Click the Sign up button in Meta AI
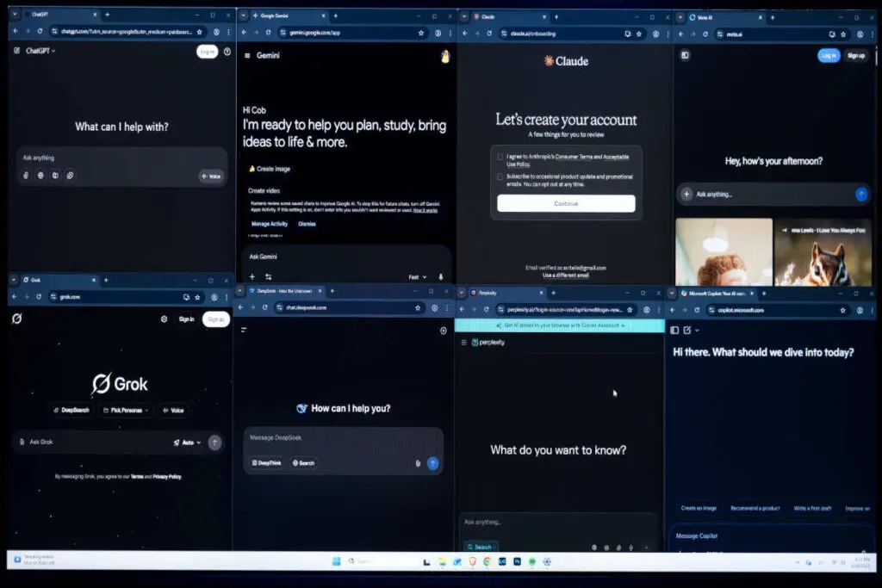 (x=855, y=56)
